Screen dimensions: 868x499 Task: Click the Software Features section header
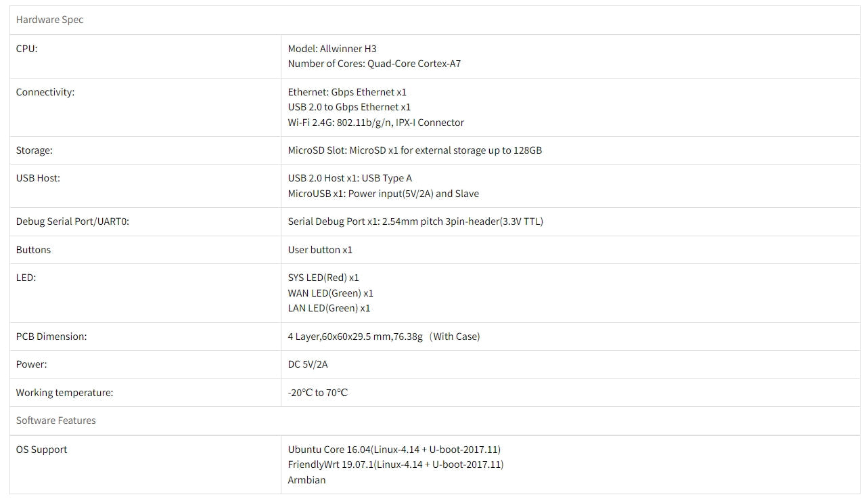[x=56, y=420]
